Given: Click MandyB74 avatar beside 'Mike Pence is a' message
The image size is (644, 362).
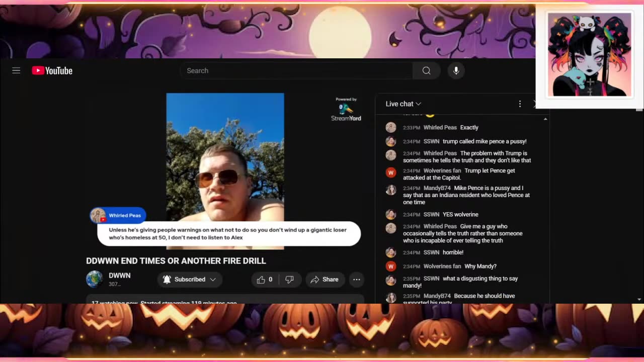Looking at the screenshot, I should [391, 190].
